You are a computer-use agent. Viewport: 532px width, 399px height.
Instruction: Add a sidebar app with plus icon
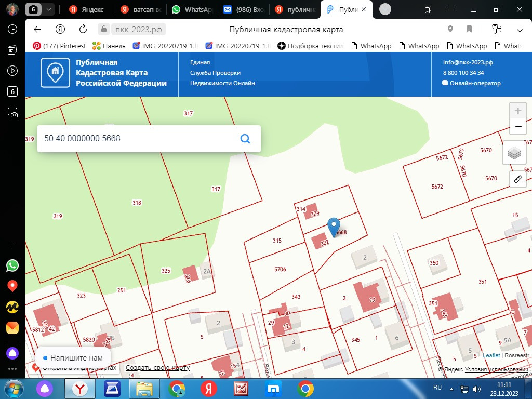coord(12,245)
